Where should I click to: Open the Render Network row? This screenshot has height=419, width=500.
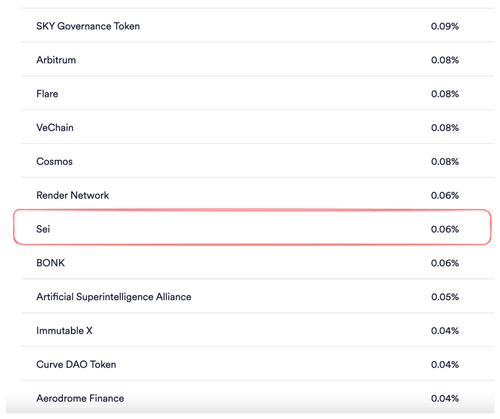pyautogui.click(x=257, y=195)
